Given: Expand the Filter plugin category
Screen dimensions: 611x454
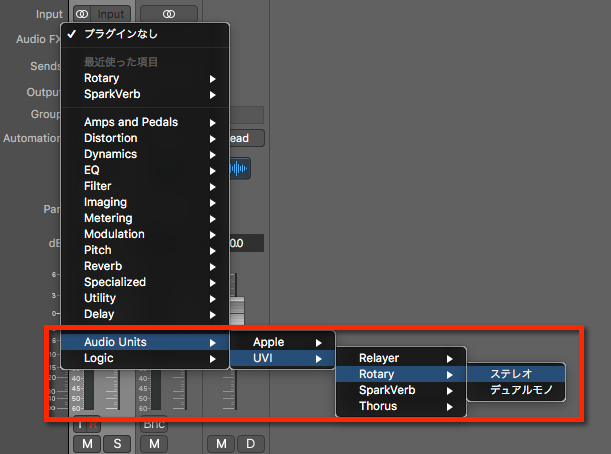Looking at the screenshot, I should point(145,186).
